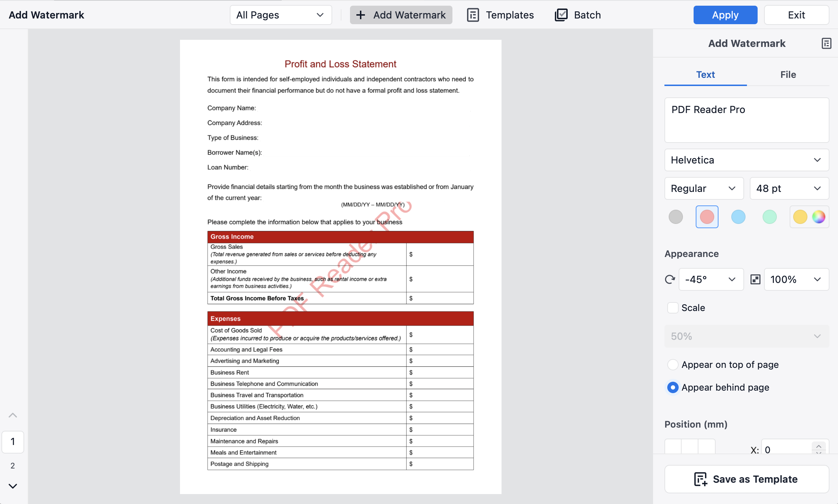The image size is (838, 504).
Task: Select page 1 in page navigator
Action: (x=13, y=442)
